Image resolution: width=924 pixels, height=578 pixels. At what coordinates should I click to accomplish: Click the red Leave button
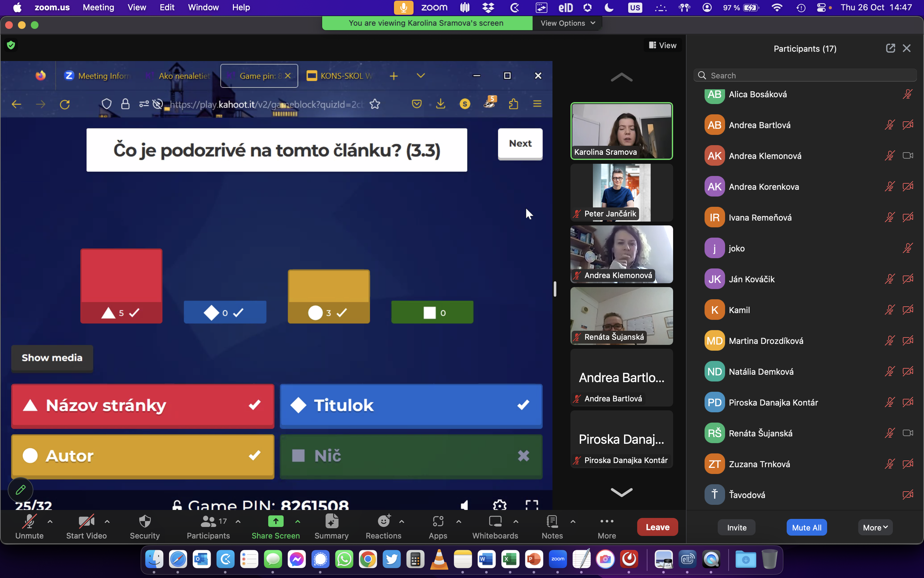point(657,527)
